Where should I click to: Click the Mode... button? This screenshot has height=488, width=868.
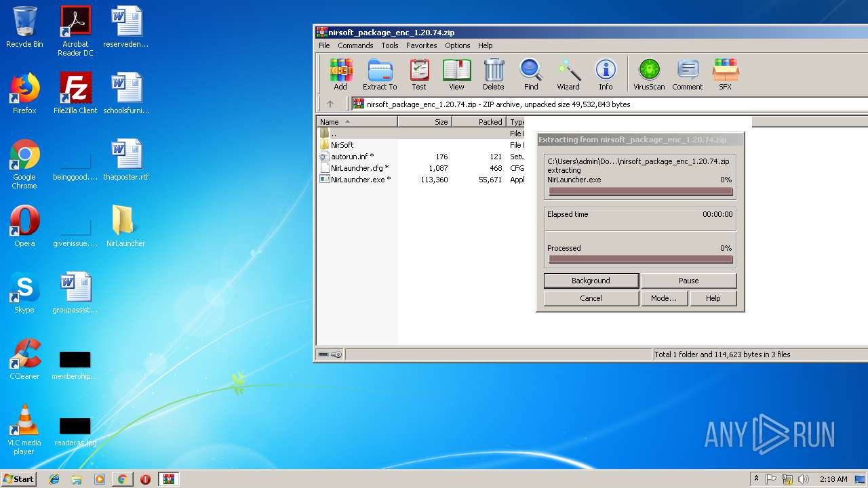pos(664,298)
